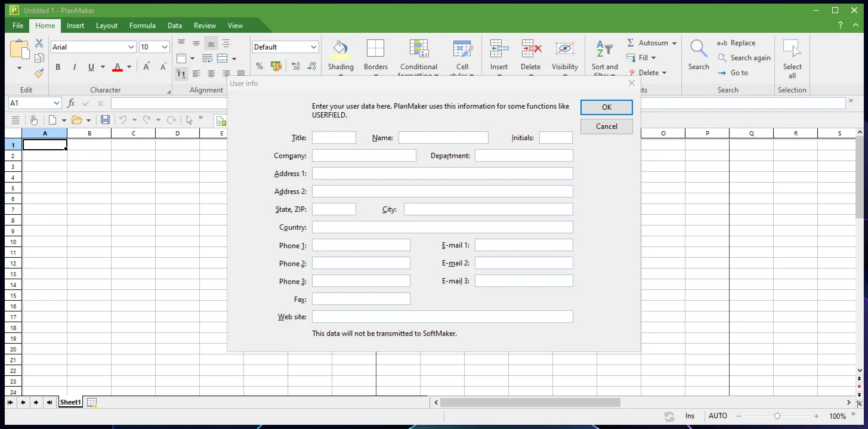Image resolution: width=868 pixels, height=429 pixels.
Task: Click the percent number format icon
Action: click(260, 66)
